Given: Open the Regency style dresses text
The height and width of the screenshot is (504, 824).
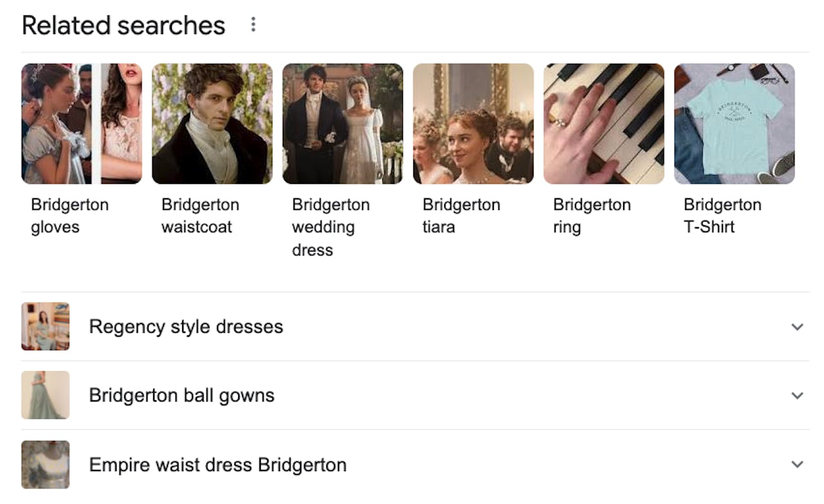Looking at the screenshot, I should coord(186,326).
